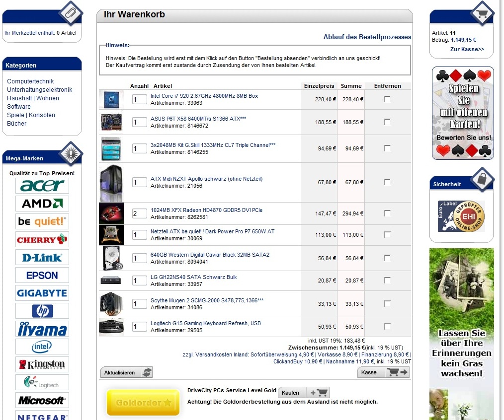The width and height of the screenshot is (504, 420).
Task: Open the LG GH22NS40 SATA Schwarz Bulk link
Action: click(193, 277)
